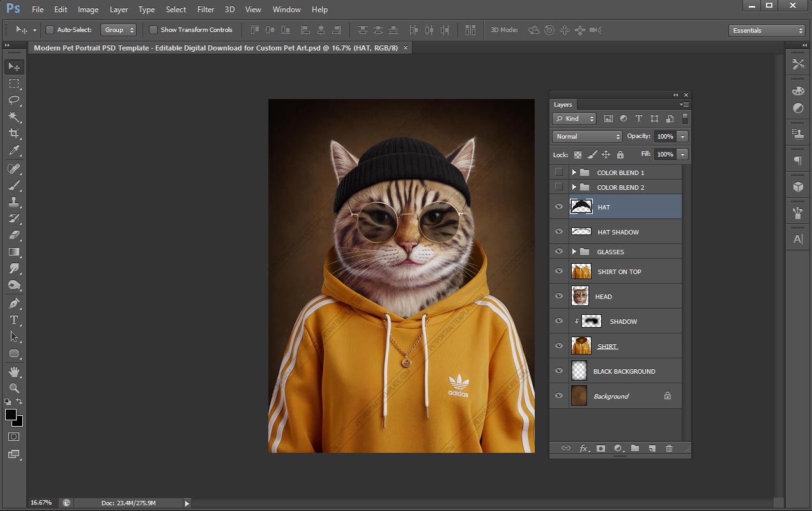Viewport: 812px width, 511px height.
Task: Open the Layer menu
Action: [x=119, y=10]
